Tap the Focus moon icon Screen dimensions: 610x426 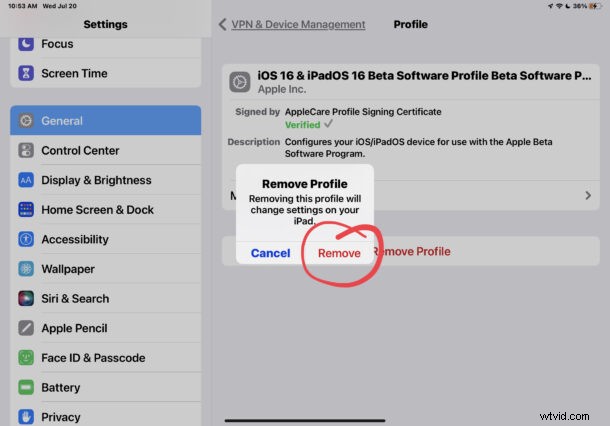[x=26, y=44]
